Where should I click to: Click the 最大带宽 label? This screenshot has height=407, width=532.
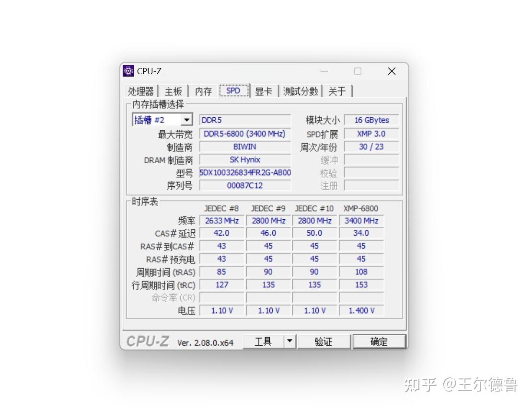click(175, 134)
